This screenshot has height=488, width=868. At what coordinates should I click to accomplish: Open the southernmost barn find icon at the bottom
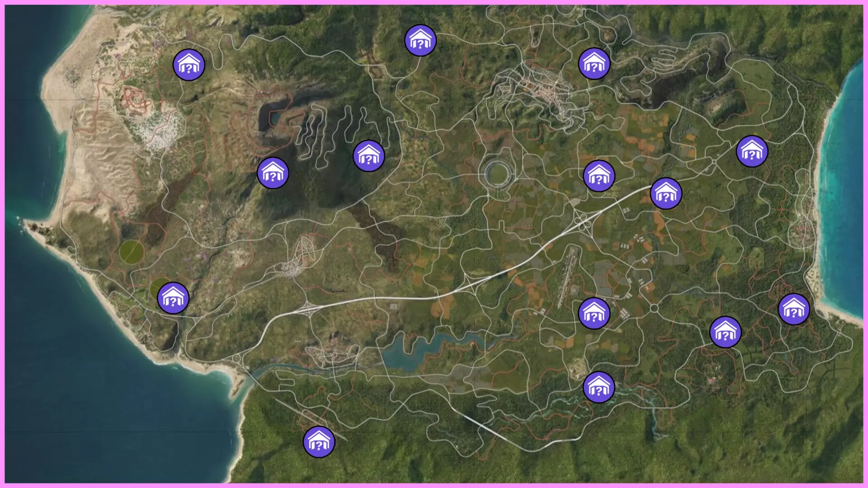[x=319, y=442]
